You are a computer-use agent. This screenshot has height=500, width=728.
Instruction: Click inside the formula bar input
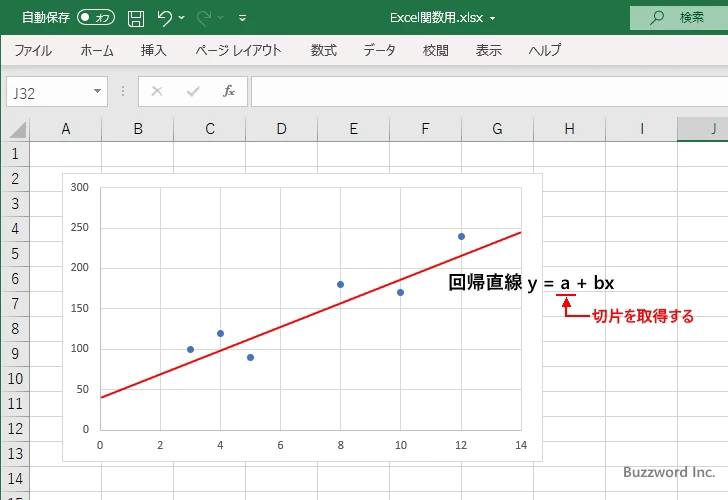coord(489,91)
